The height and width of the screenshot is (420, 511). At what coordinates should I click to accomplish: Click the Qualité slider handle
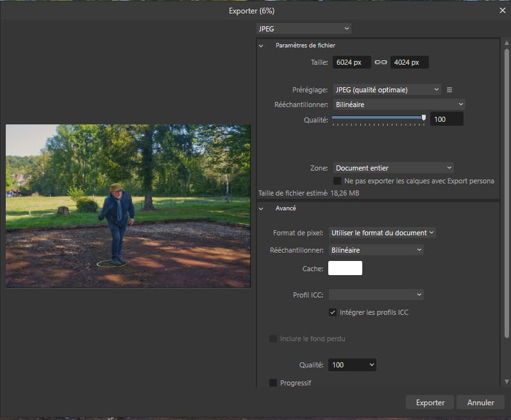click(424, 117)
